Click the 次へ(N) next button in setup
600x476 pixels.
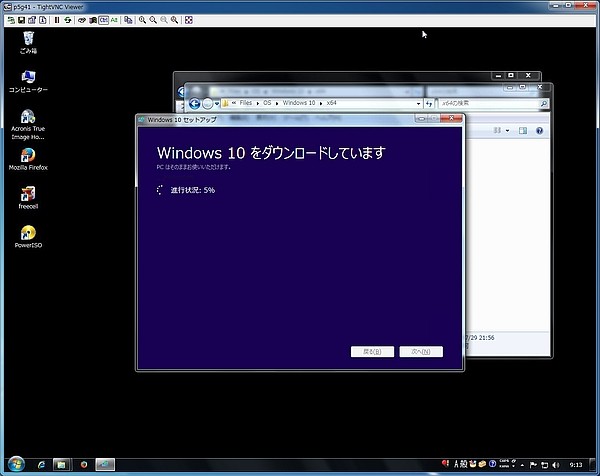tap(421, 352)
